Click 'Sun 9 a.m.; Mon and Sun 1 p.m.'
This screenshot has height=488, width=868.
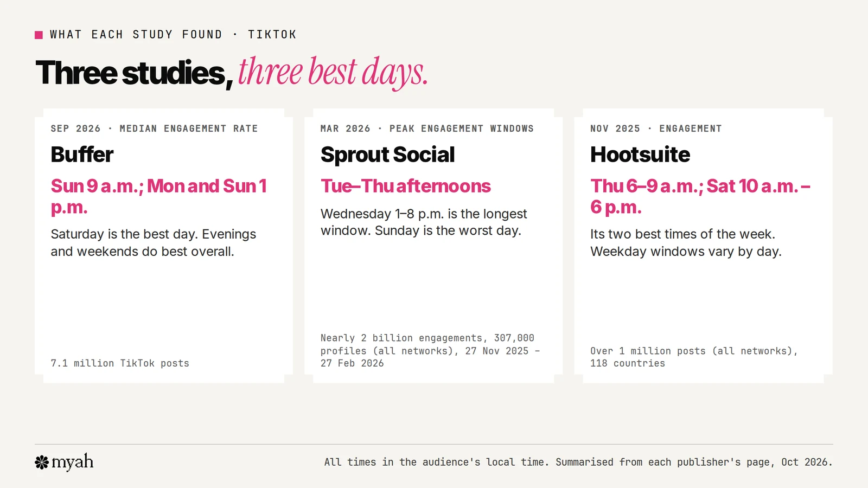tap(159, 196)
